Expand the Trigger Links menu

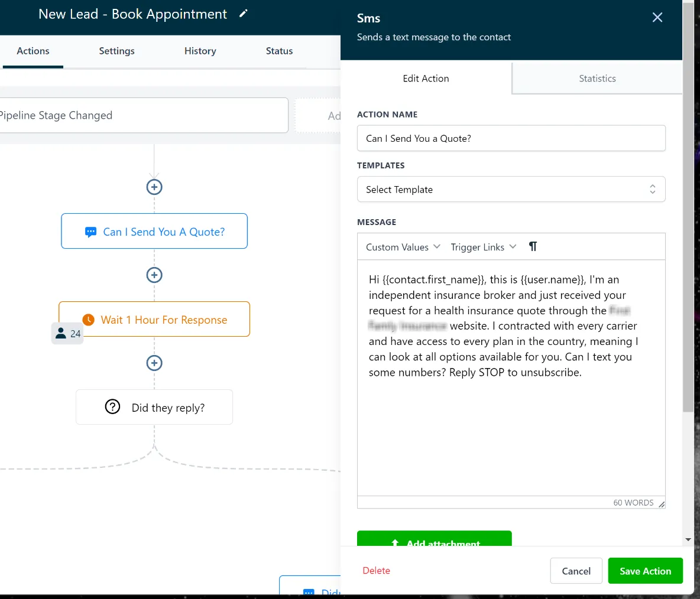[484, 247]
